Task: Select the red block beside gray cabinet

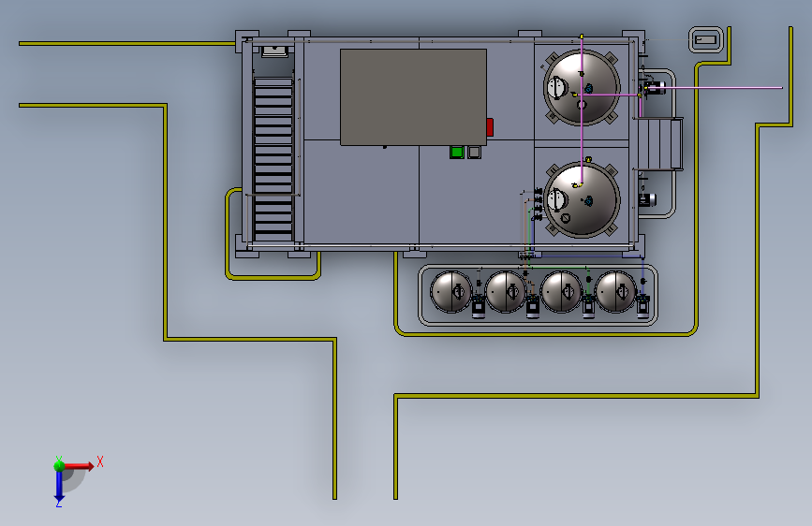Action: (x=490, y=127)
